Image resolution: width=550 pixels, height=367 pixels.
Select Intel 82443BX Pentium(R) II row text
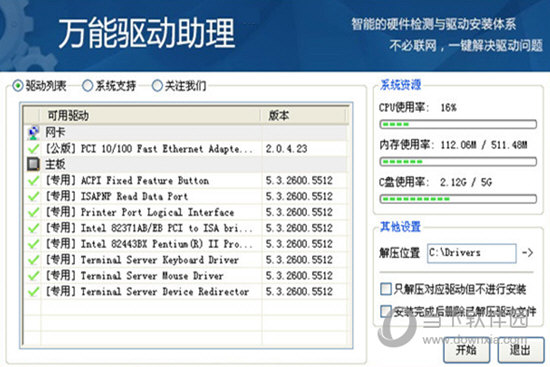pos(149,244)
